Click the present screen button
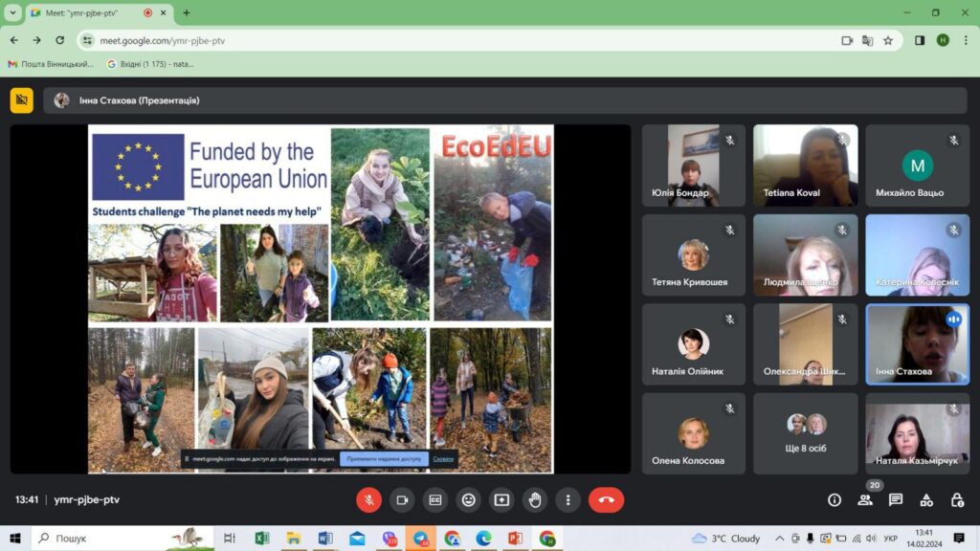This screenshot has height=551, width=980. [x=501, y=499]
